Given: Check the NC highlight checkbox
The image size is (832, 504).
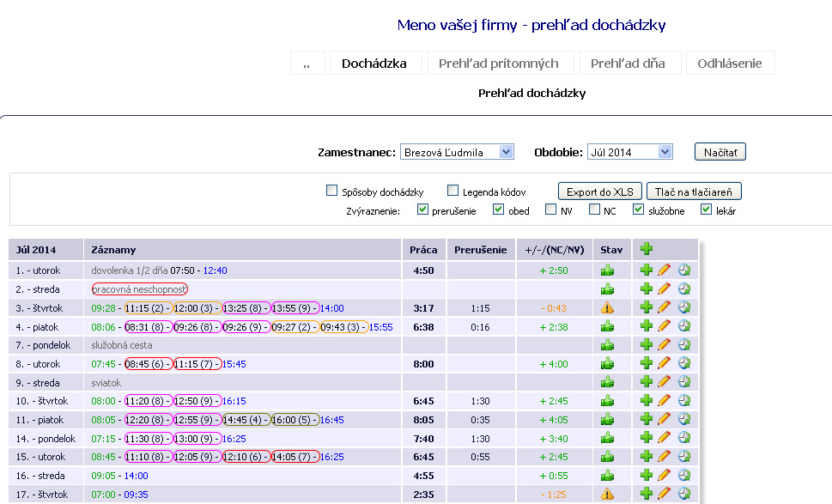Looking at the screenshot, I should (x=594, y=209).
